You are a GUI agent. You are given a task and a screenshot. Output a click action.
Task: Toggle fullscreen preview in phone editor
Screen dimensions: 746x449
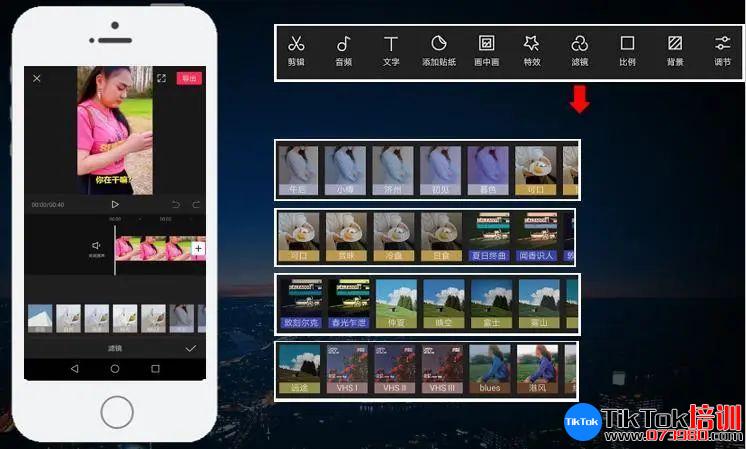pos(161,78)
